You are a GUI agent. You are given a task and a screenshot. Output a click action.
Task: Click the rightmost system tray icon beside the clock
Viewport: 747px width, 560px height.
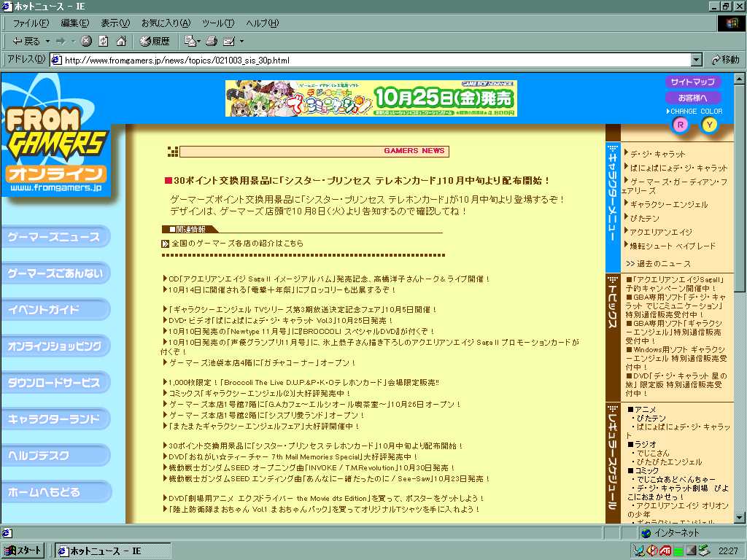coord(704,551)
